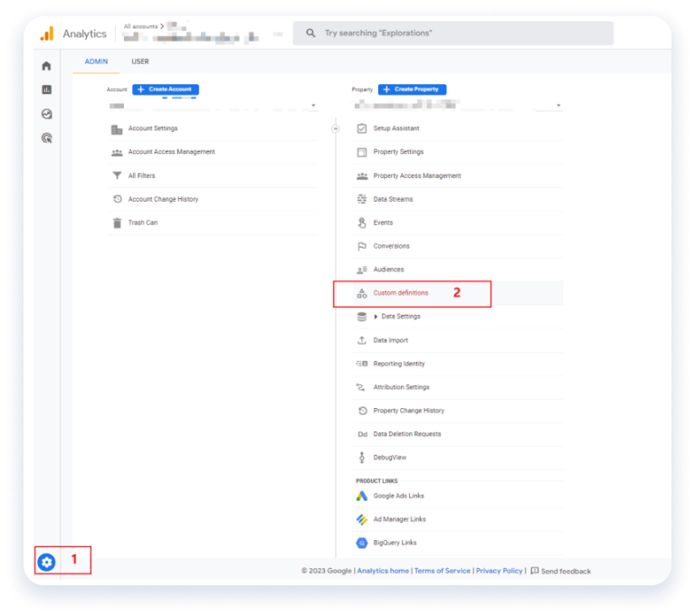Open the Reports chart icon
Image resolution: width=695 pixels, height=616 pixels.
[x=47, y=90]
